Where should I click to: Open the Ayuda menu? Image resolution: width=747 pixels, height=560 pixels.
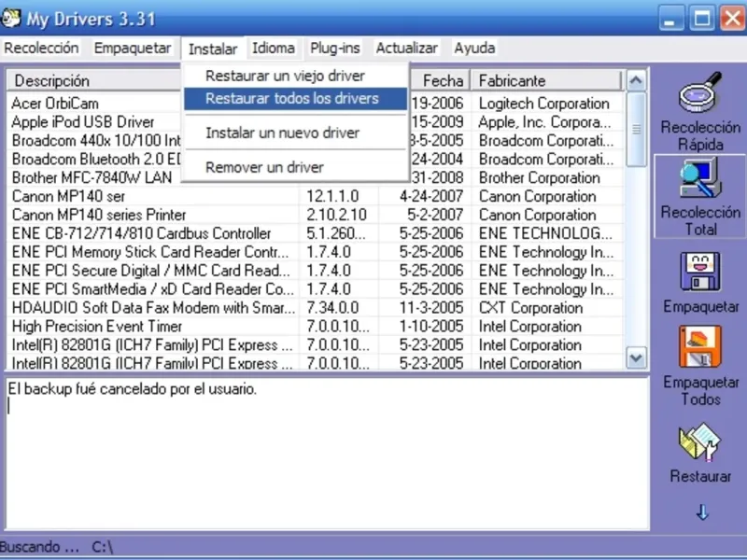coord(474,49)
